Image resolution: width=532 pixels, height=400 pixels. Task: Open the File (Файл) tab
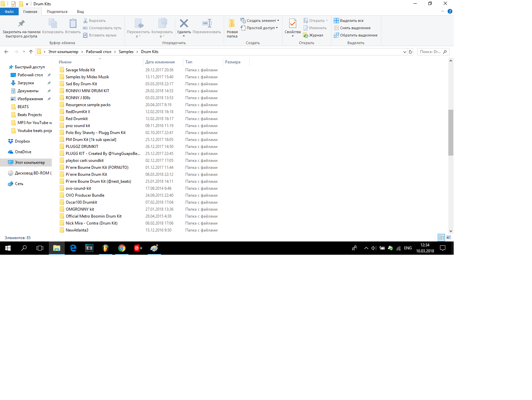(9, 12)
